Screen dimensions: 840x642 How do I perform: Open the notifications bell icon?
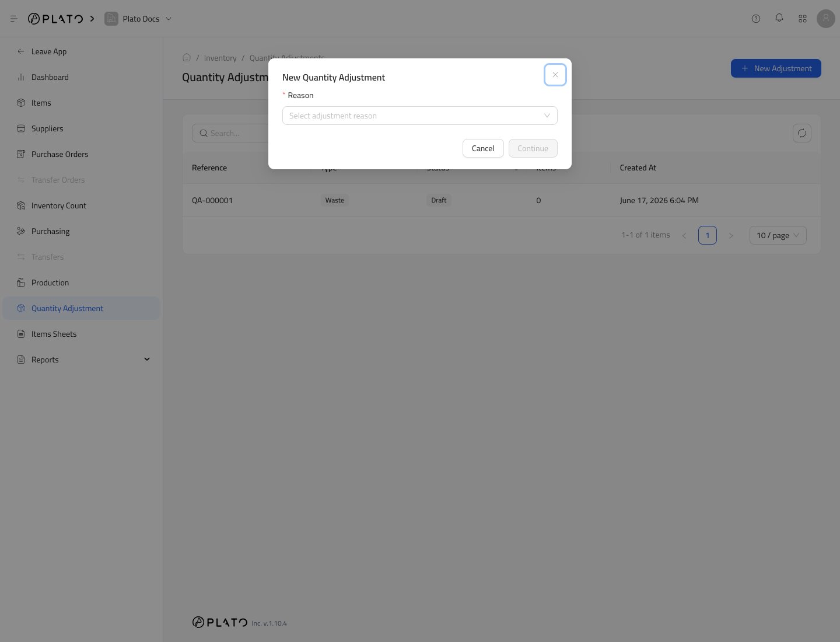[x=779, y=18]
